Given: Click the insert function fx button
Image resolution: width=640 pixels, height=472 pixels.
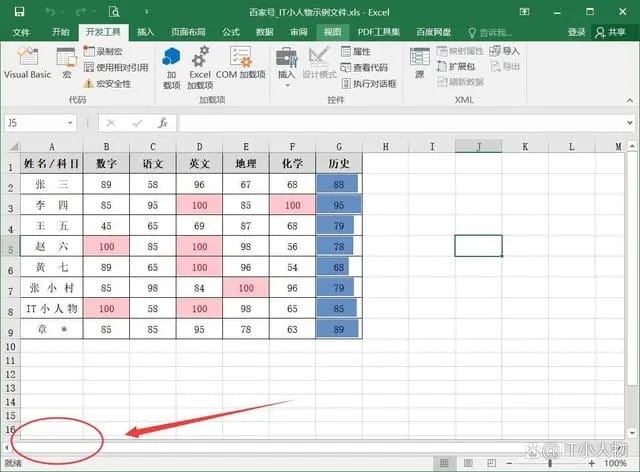Looking at the screenshot, I should 163,123.
